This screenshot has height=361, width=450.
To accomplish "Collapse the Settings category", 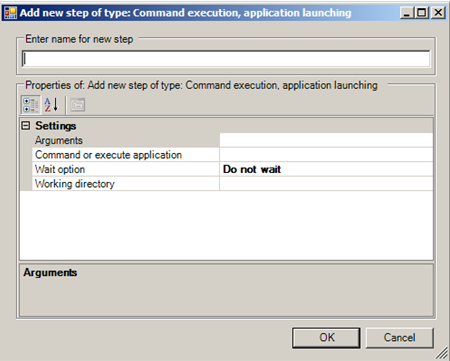I will [26, 126].
